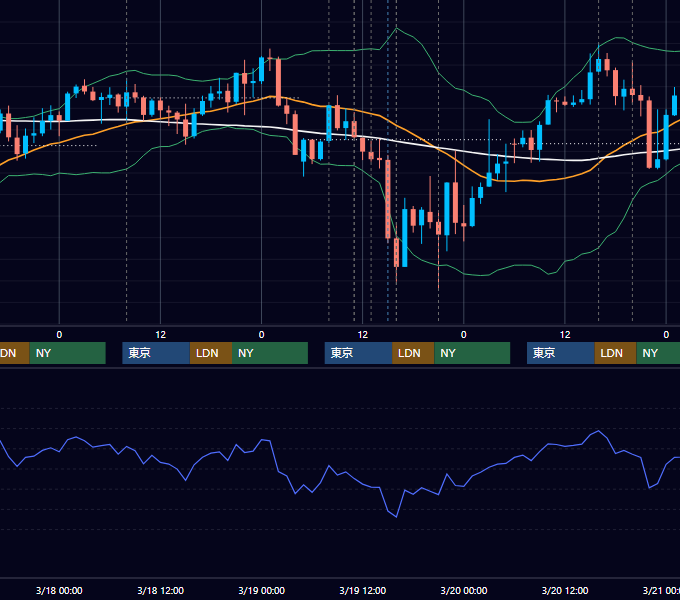Select the 東京 session block on 3/19

(358, 353)
